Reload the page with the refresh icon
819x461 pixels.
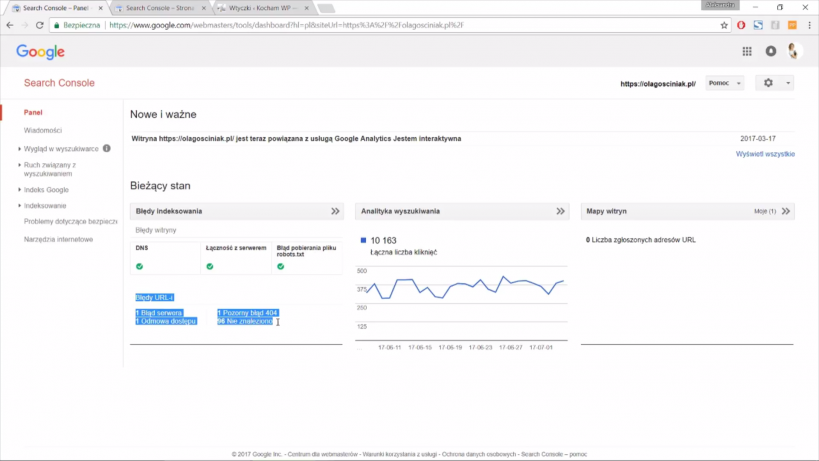click(x=39, y=25)
